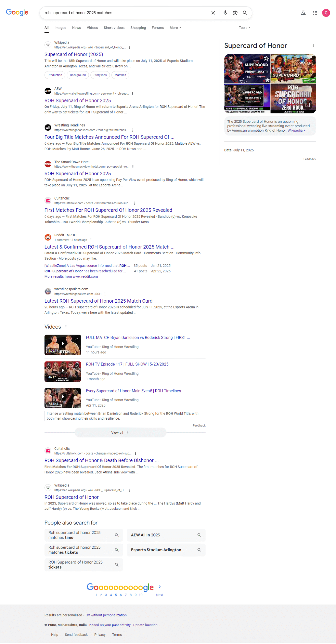Expand the Tools dropdown
The width and height of the screenshot is (336, 644).
[x=244, y=28]
